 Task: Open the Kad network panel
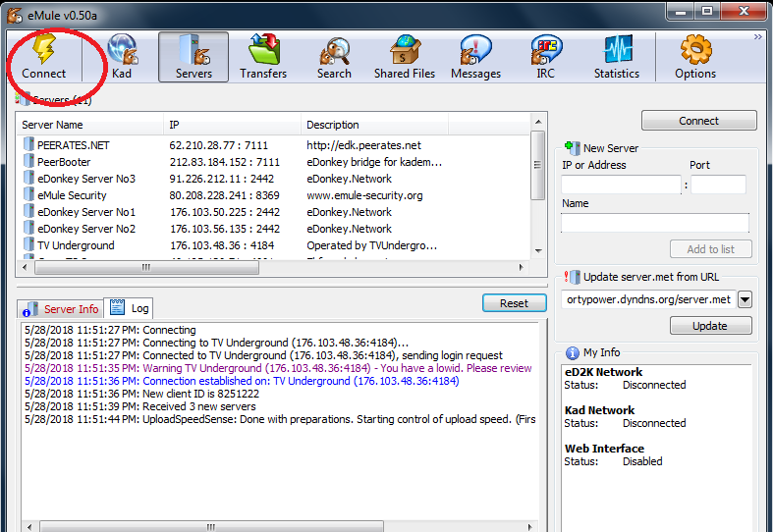coord(122,57)
